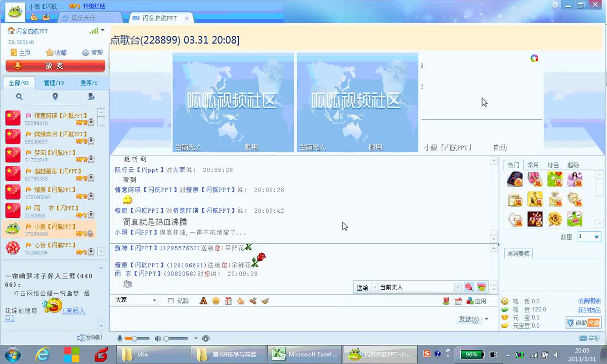Add room to 收藏 favorites
Image resolution: width=607 pixels, height=364 pixels.
56,53
